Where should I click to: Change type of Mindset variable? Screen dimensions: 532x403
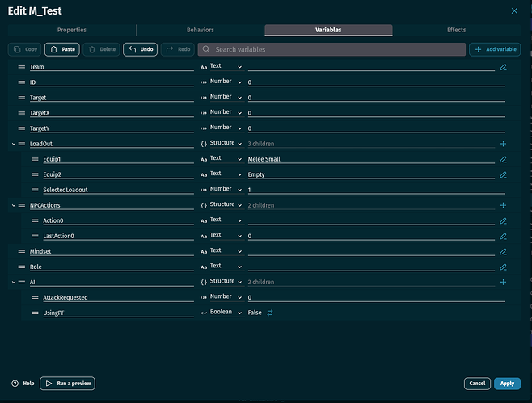[x=226, y=251]
